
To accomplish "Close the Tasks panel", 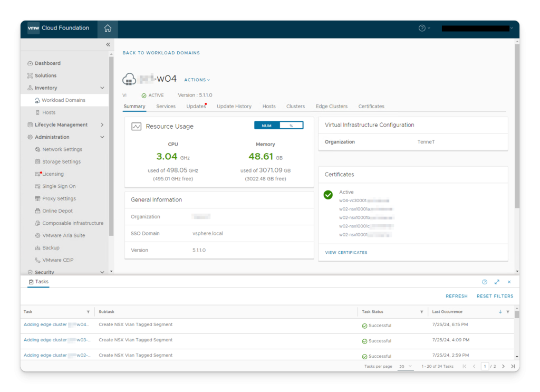I will 509,282.
